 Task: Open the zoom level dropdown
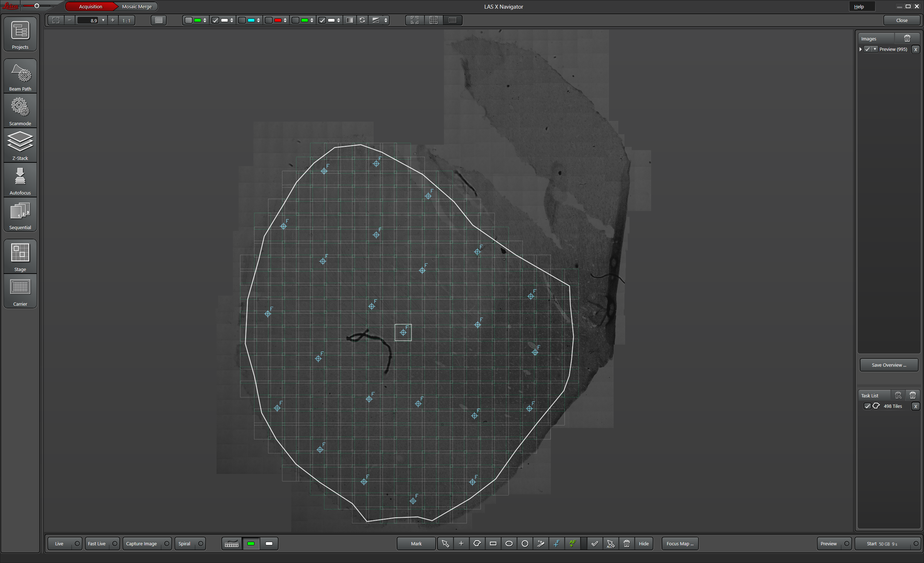[103, 20]
